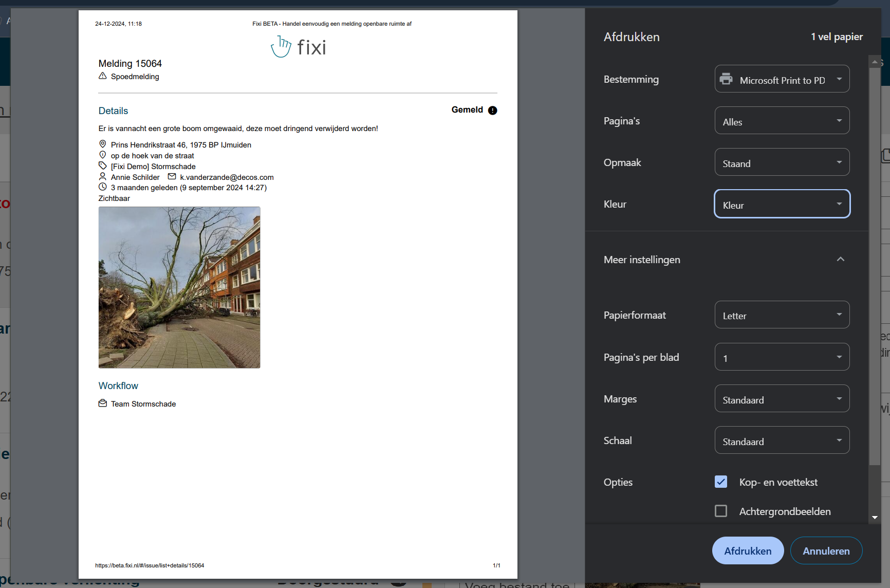The width and height of the screenshot is (890, 588).
Task: Uncheck the Kop- en voettekst option
Action: (721, 482)
